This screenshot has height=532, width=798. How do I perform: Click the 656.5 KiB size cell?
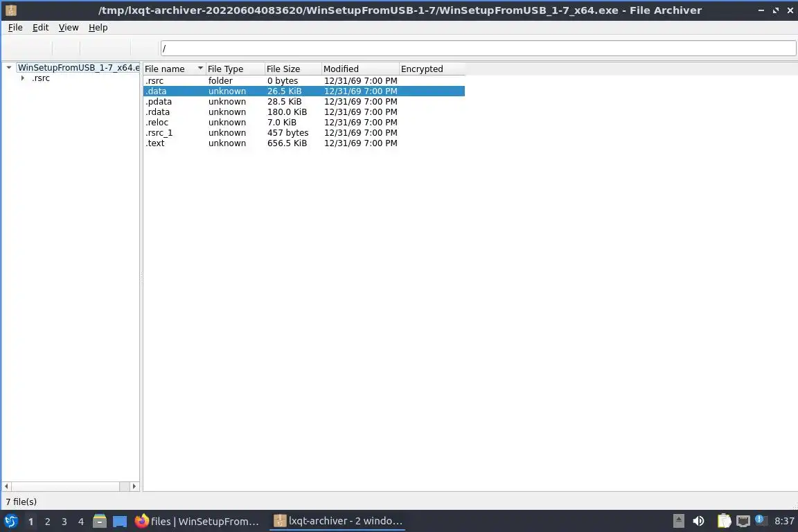click(x=287, y=143)
